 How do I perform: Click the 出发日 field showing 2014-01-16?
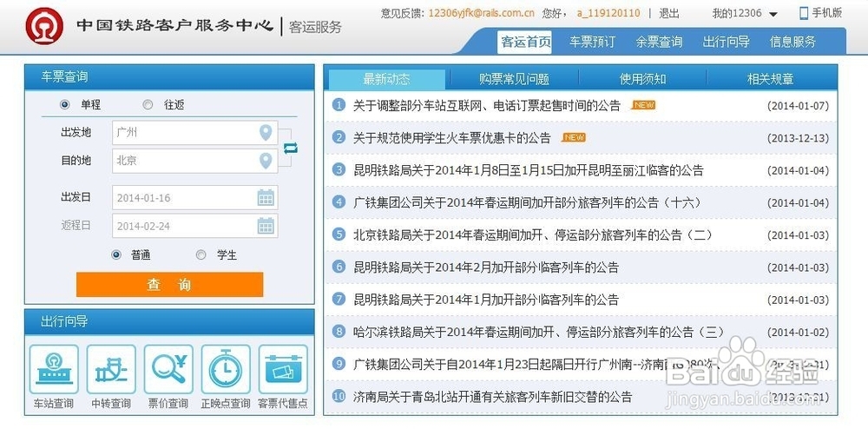coord(194,198)
